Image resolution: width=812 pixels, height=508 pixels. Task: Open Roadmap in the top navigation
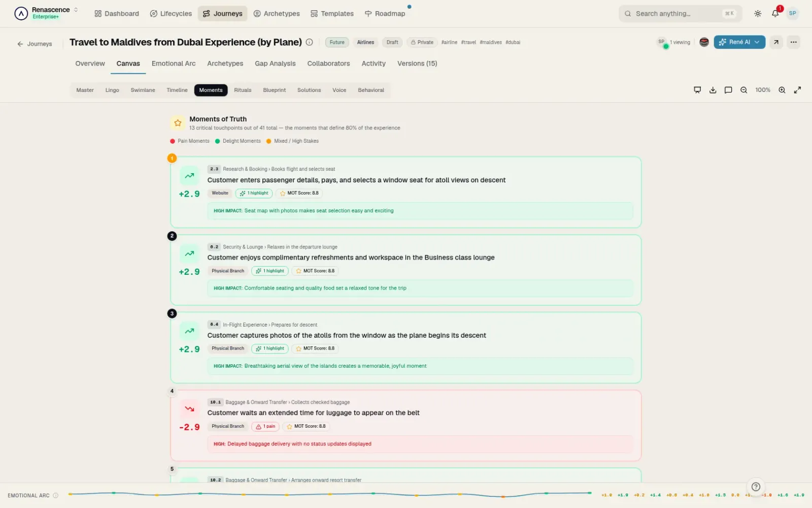(385, 14)
